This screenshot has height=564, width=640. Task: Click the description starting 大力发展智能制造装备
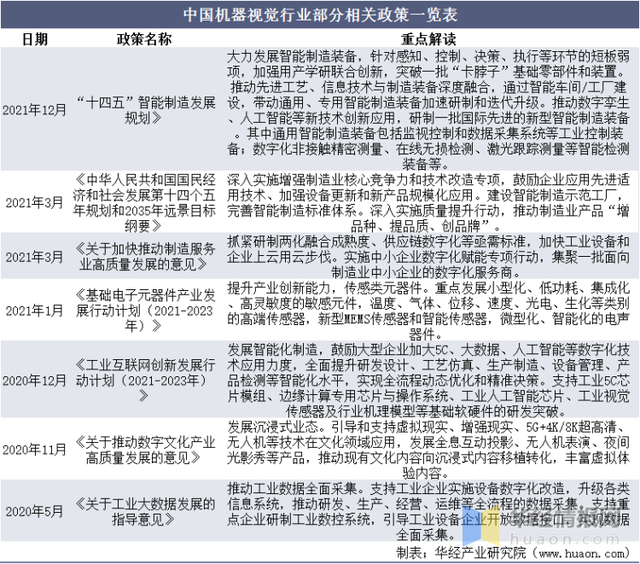428,110
